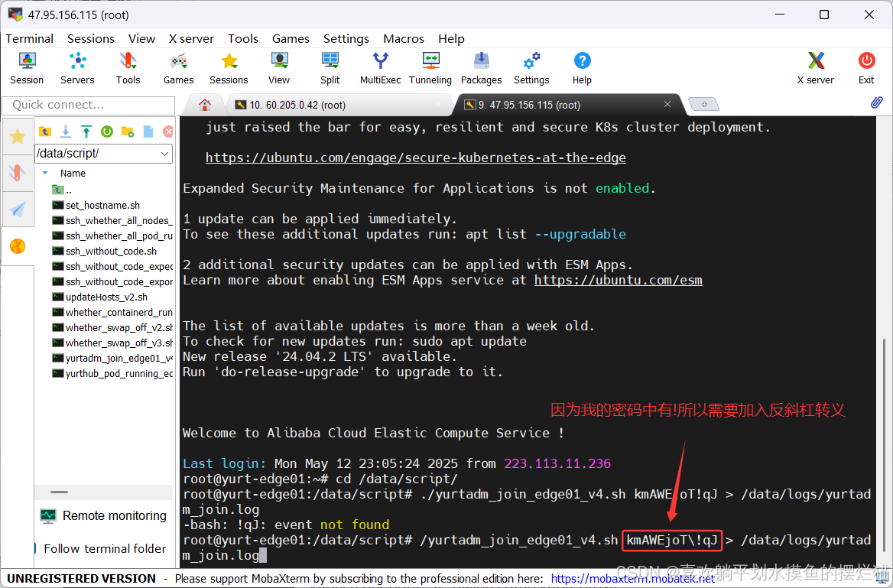Create a new file in SFTP browser
This screenshot has height=588, width=893.
pyautogui.click(x=148, y=132)
